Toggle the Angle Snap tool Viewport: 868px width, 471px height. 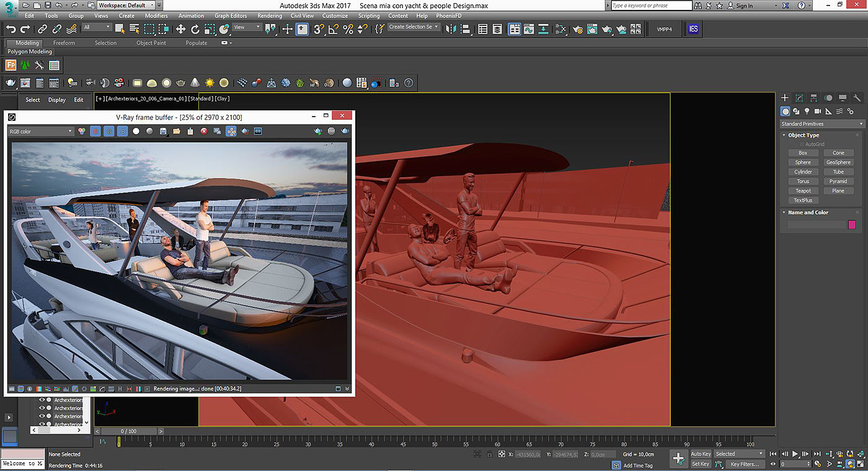334,29
